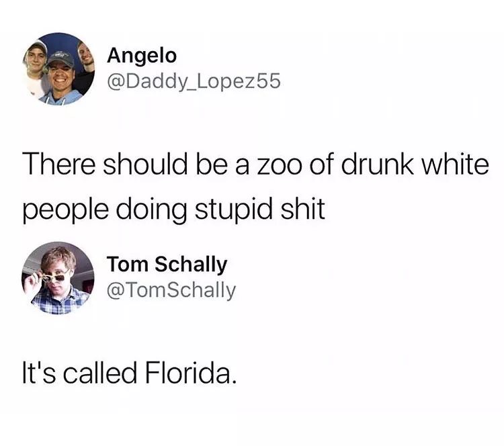Click the word "people" in the tweet
Image resolution: width=504 pixels, height=446 pixels.
pos(66,210)
